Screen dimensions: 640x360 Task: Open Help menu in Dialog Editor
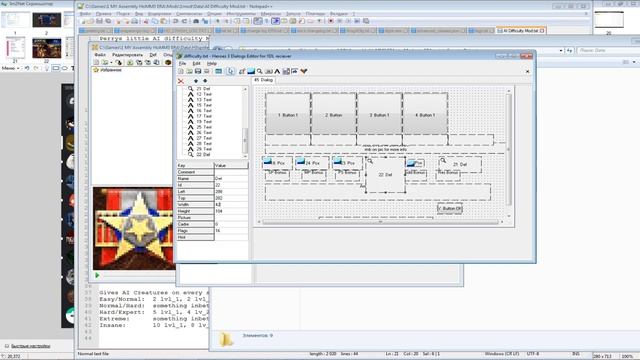point(211,64)
